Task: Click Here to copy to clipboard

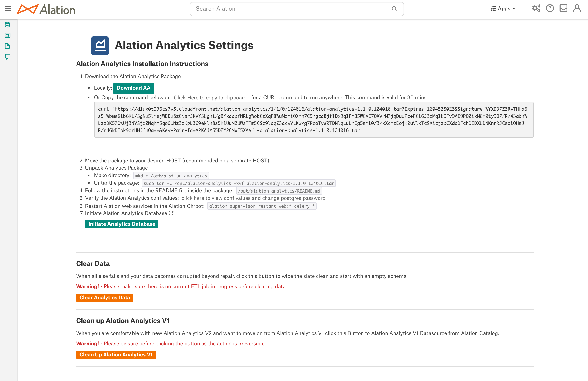Action: [x=210, y=97]
